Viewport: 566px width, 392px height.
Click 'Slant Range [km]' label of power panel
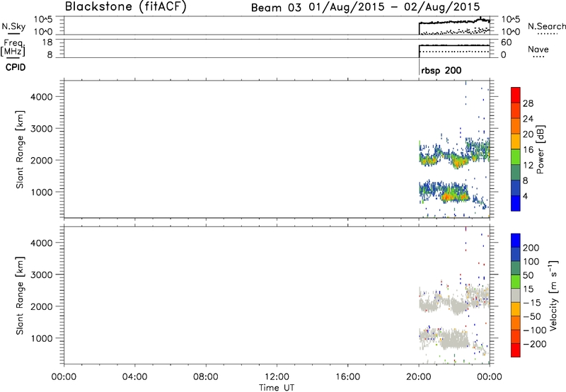click(x=20, y=149)
